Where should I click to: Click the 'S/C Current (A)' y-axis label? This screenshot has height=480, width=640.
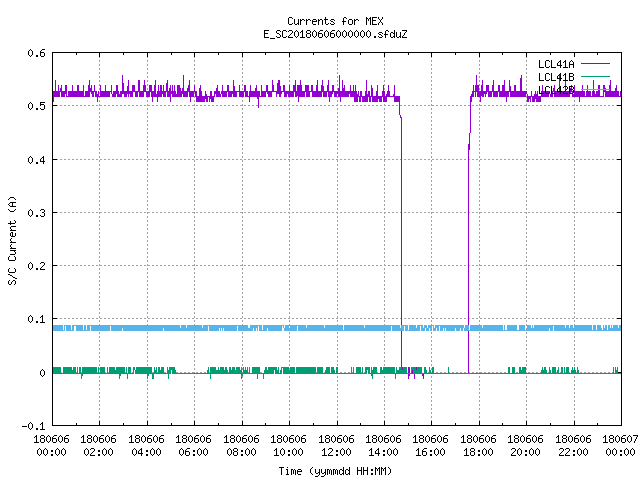13,241
